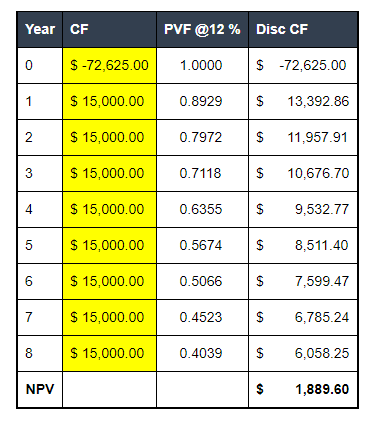Click the PVF value 0.6355
Screen dimensions: 381x425
point(201,209)
